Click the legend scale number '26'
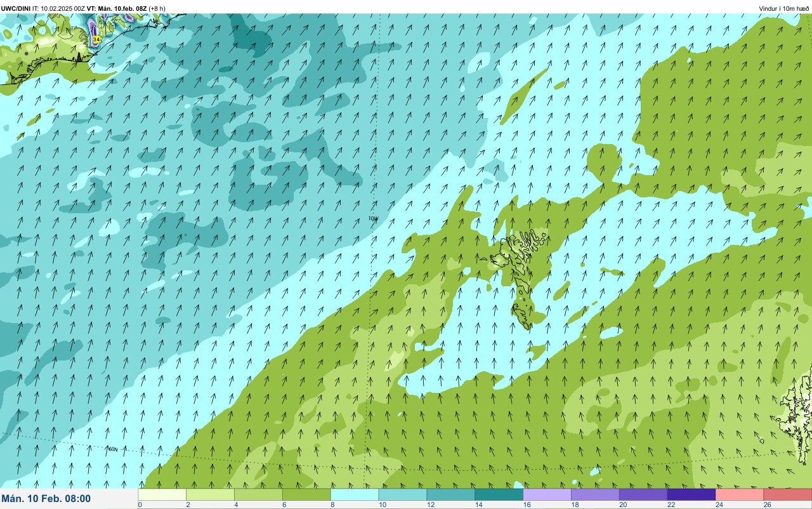The width and height of the screenshot is (812, 509). [767, 505]
